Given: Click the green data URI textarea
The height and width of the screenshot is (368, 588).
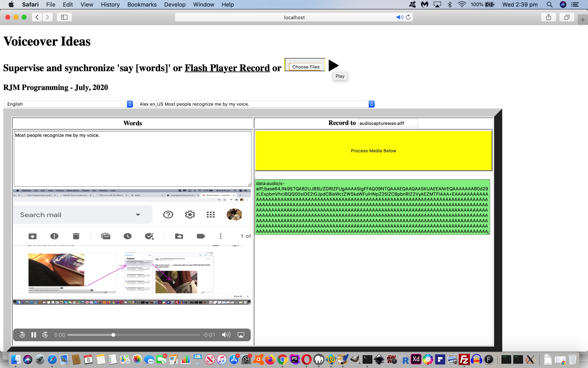Looking at the screenshot, I should pos(372,207).
